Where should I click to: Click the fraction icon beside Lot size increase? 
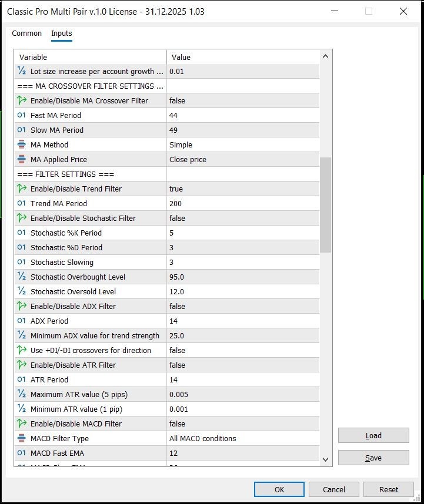pyautogui.click(x=22, y=71)
